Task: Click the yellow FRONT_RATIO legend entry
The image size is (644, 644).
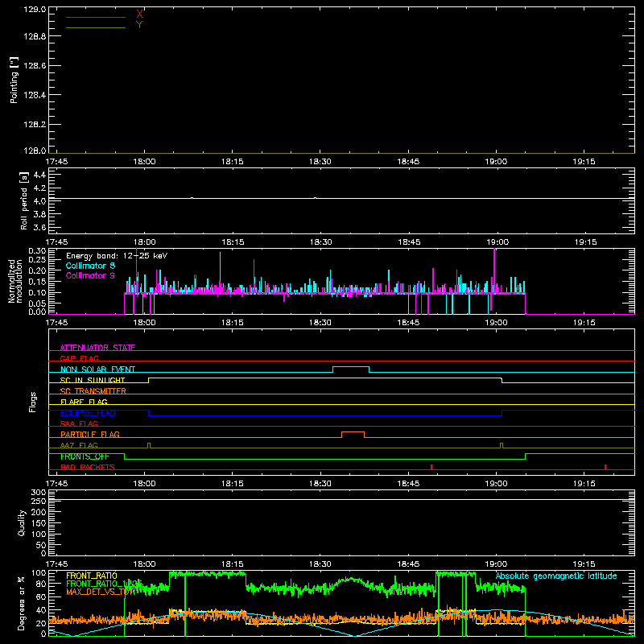Action: pyautogui.click(x=92, y=576)
